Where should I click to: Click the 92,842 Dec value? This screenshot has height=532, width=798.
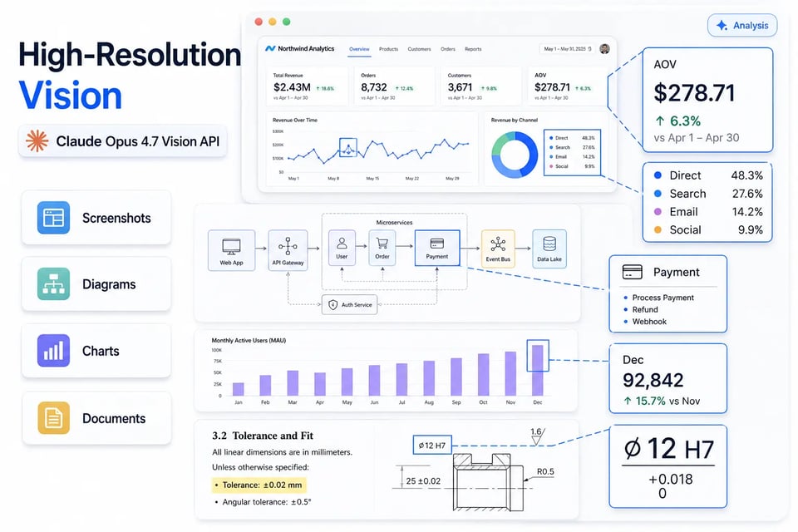click(653, 380)
